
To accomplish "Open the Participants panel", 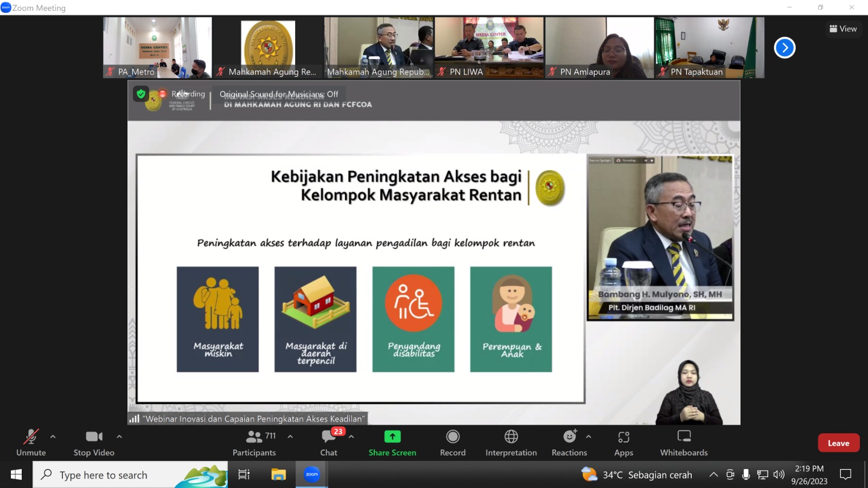I will 254,442.
